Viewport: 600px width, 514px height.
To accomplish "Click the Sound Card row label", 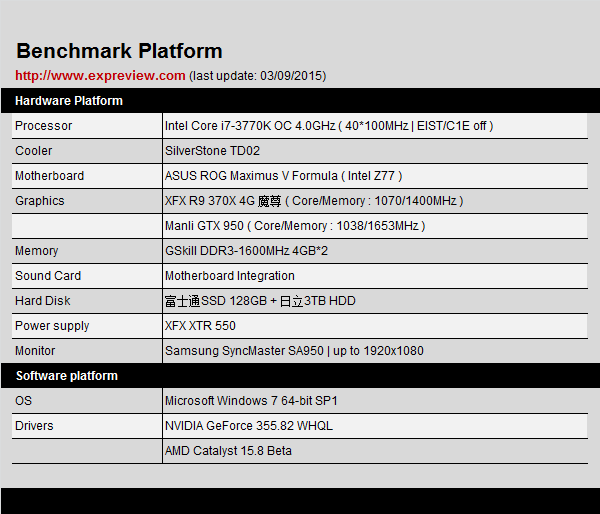I will pos(48,276).
